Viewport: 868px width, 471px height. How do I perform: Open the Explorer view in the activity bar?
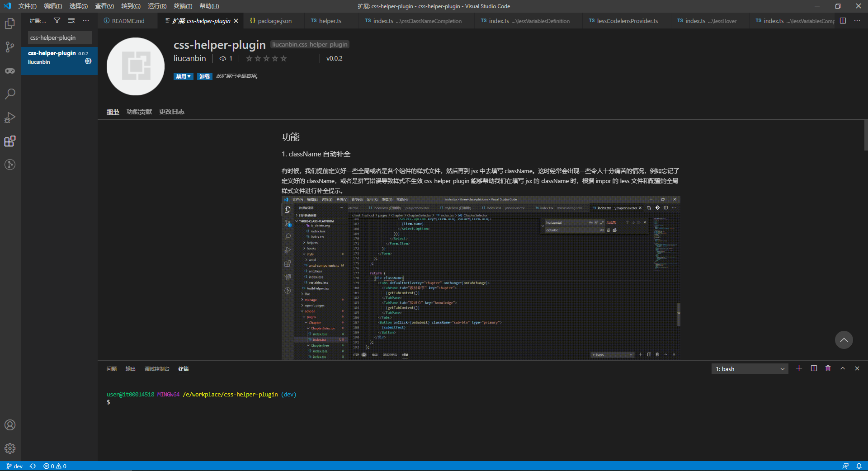(x=10, y=24)
